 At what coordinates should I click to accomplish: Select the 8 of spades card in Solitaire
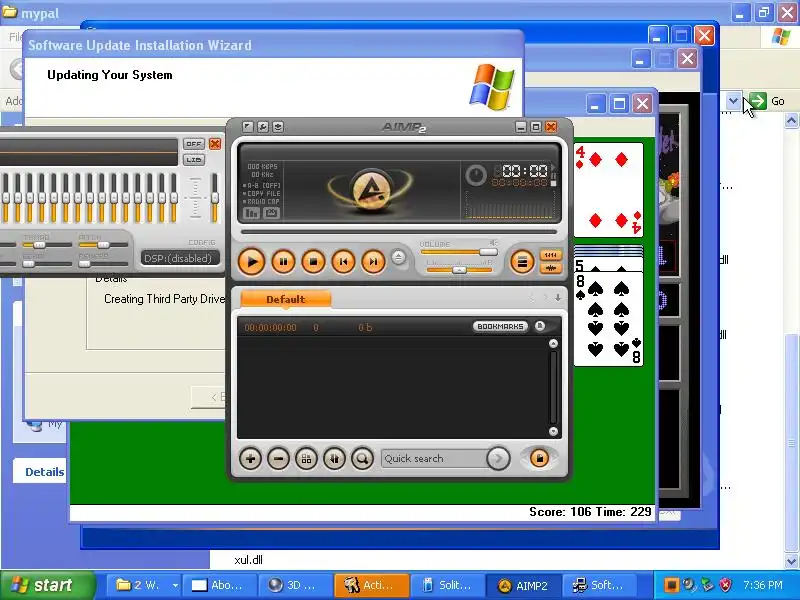609,319
